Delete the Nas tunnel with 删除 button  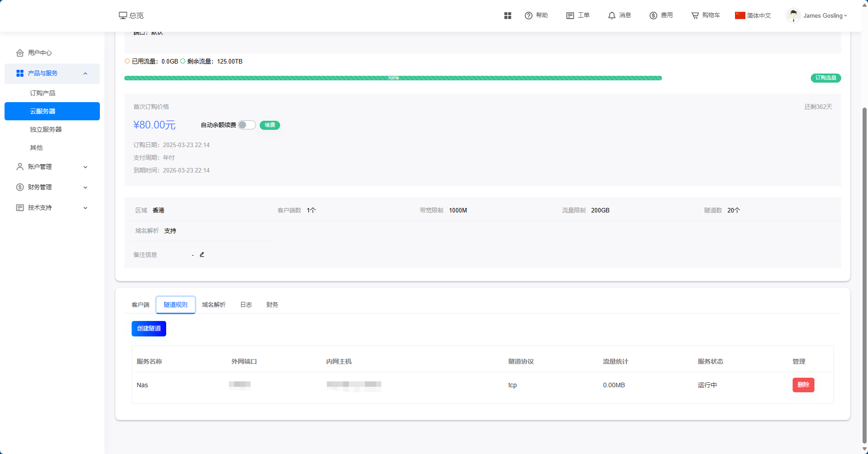[x=804, y=385]
